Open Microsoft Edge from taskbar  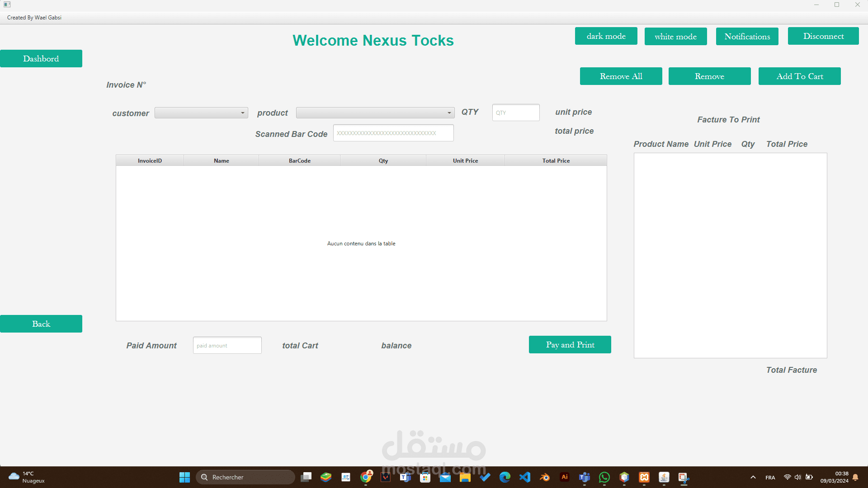505,477
